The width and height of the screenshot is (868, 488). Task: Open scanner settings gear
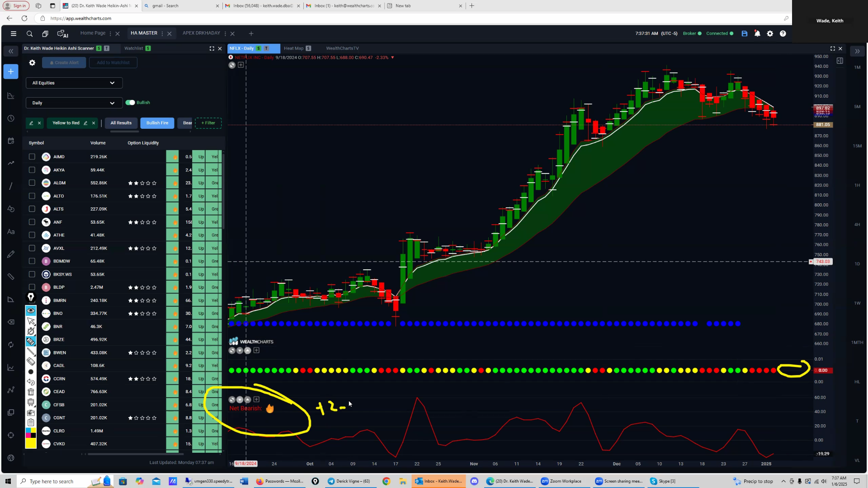point(32,63)
